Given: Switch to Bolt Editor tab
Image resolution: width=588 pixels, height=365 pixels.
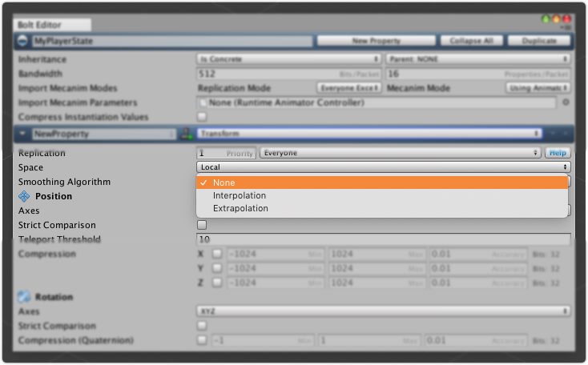Looking at the screenshot, I should [52, 25].
